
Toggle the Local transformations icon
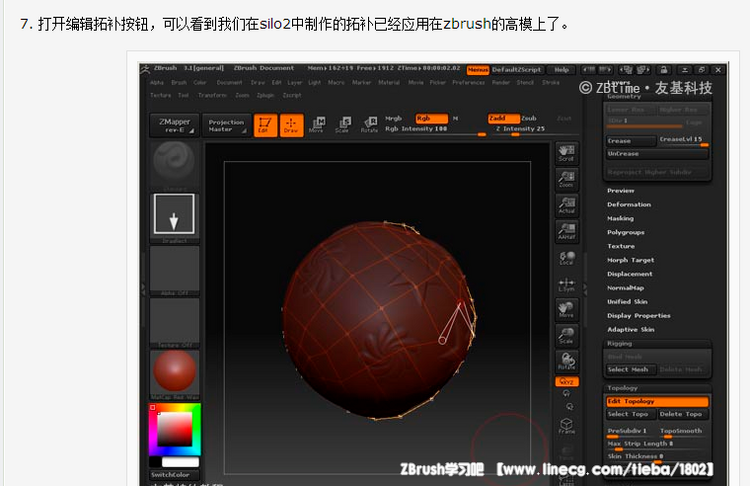567,258
